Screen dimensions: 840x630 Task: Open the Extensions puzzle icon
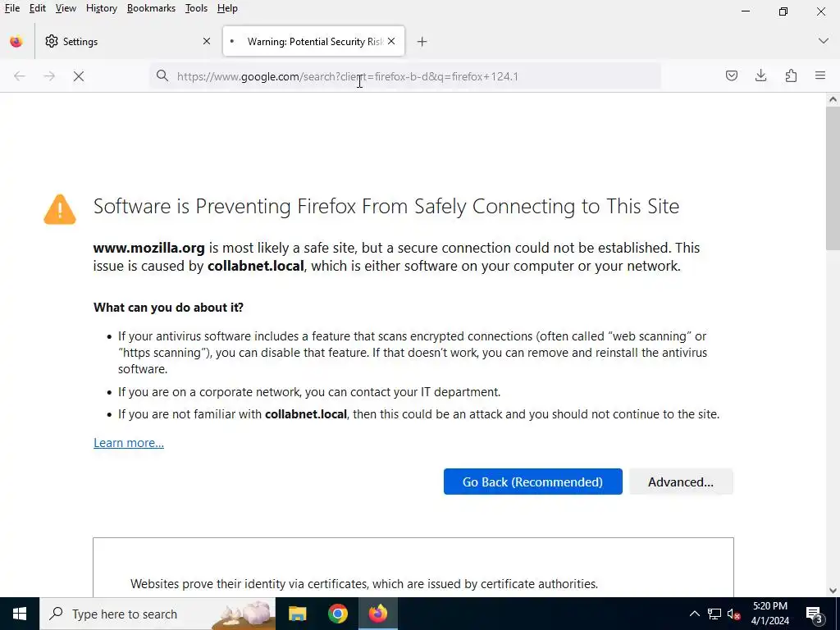point(791,76)
